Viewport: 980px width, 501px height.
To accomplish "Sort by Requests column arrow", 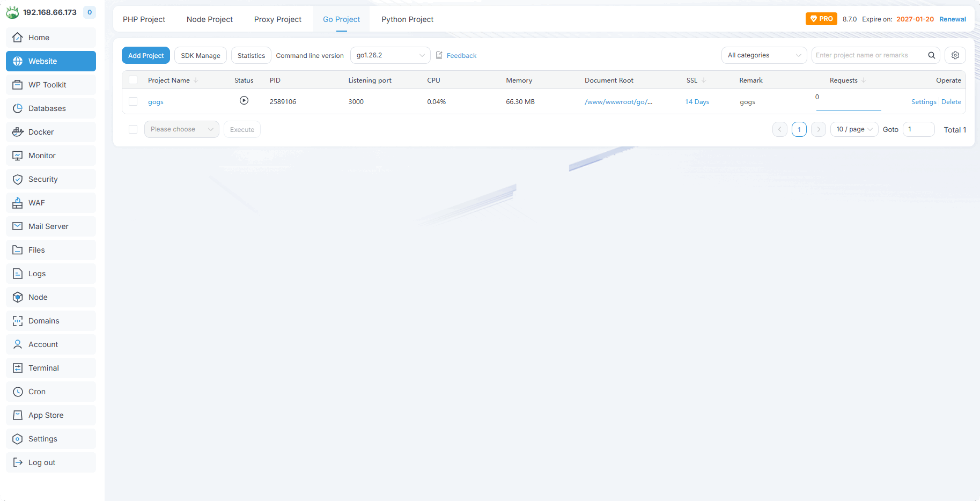I will (864, 80).
